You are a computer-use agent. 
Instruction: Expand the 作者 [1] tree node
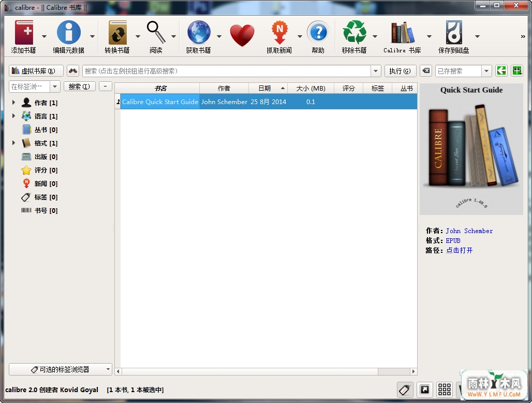[x=13, y=102]
